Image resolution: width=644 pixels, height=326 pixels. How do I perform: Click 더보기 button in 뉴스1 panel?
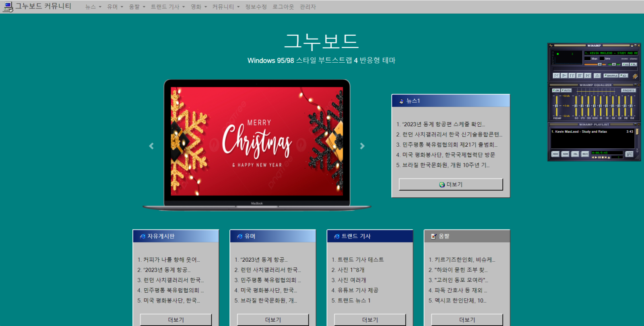coord(450,185)
